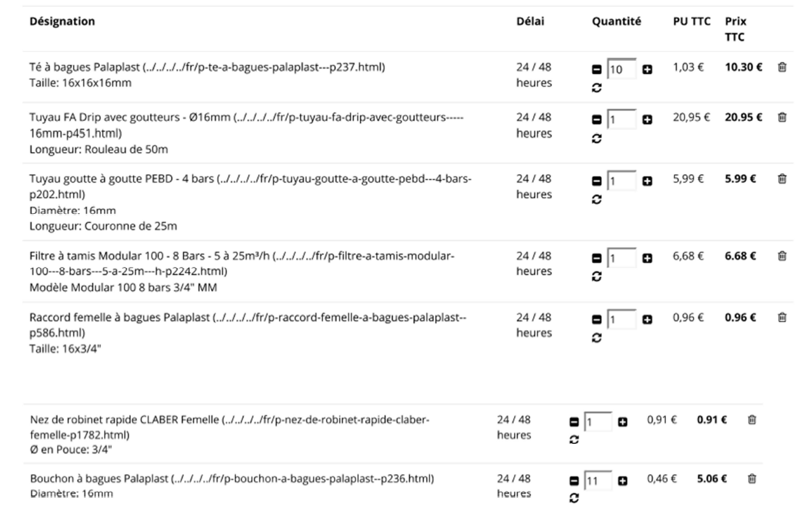Delete the Té à bagues Palaplast item
The height and width of the screenshot is (522, 812).
(x=781, y=68)
